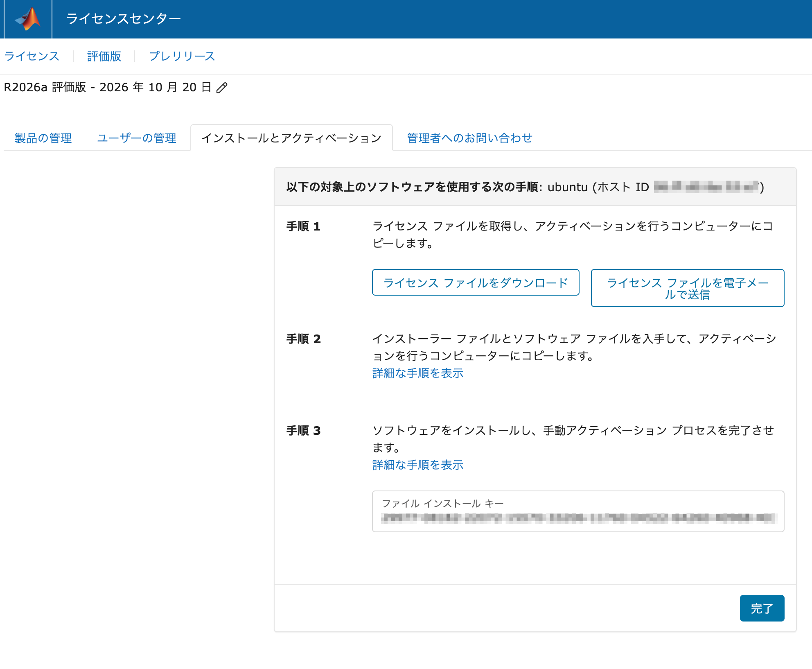Click the ファイル インストール キー field

tap(578, 511)
